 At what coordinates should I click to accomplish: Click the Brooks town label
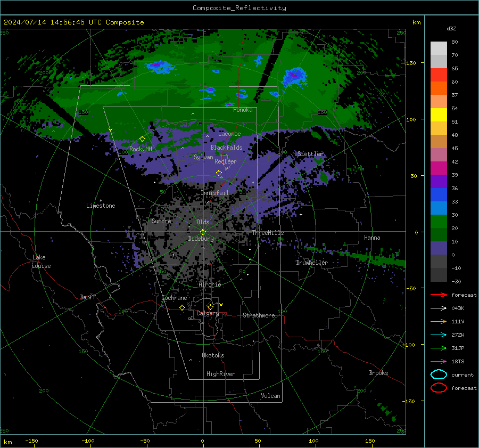pyautogui.click(x=378, y=373)
